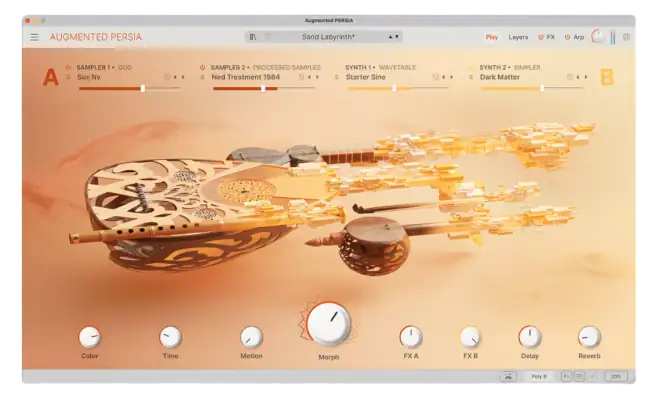Adjust Synth 1 volume slider
660x408 pixels.
(x=398, y=88)
